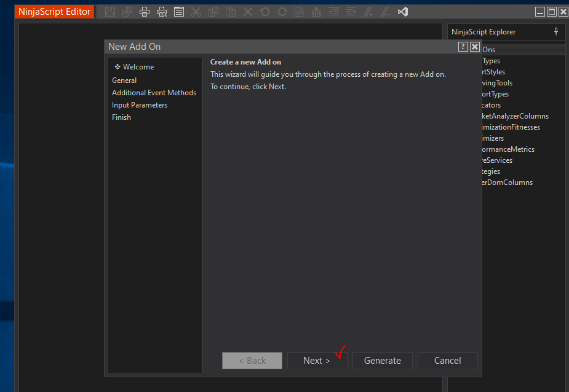This screenshot has height=392, width=569.
Task: Click the Increase Indent icon
Action: click(351, 12)
